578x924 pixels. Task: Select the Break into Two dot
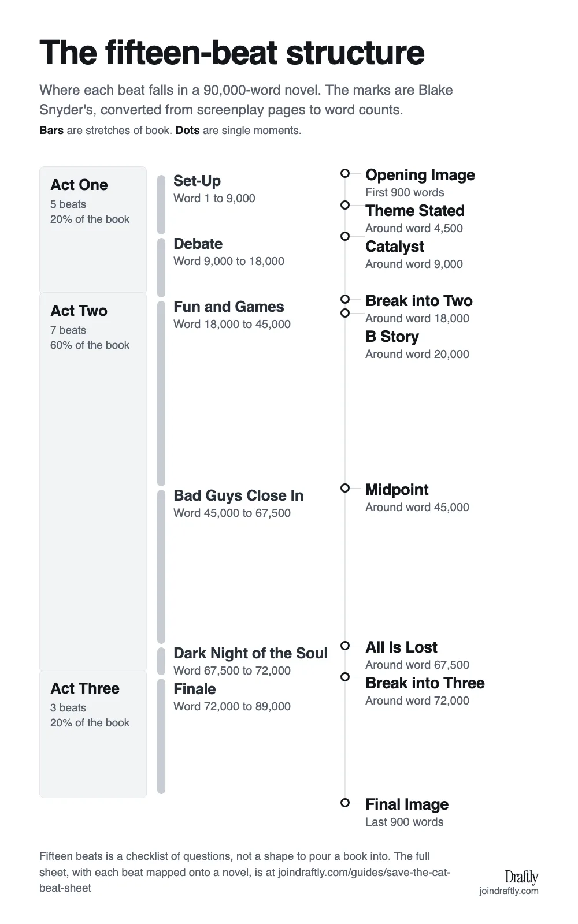click(x=345, y=299)
